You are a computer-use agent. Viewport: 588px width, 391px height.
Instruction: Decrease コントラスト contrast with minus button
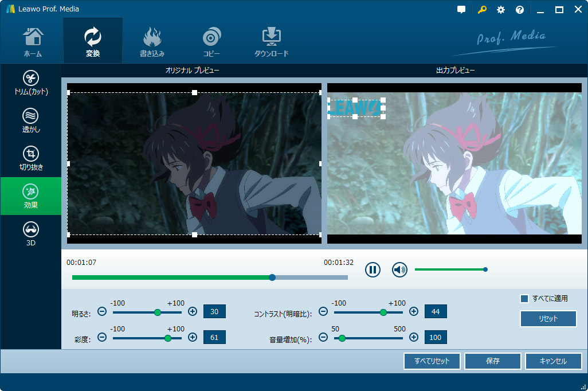click(x=323, y=311)
